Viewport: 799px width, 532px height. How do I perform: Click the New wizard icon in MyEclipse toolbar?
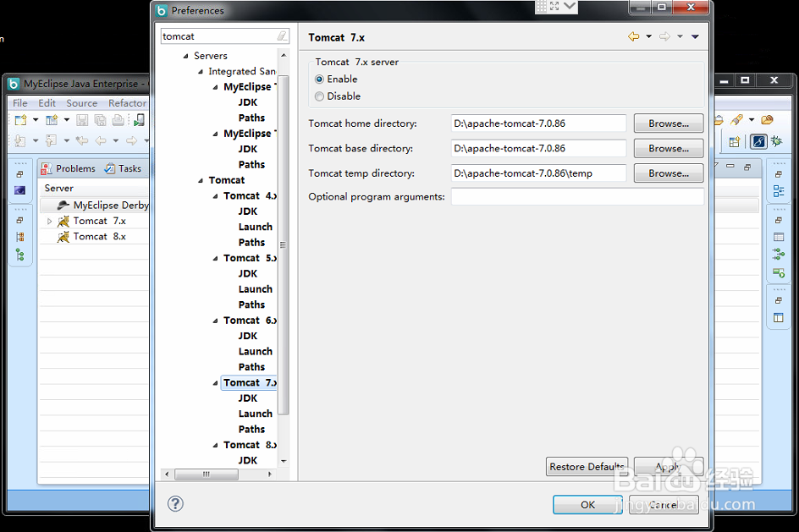[21, 120]
